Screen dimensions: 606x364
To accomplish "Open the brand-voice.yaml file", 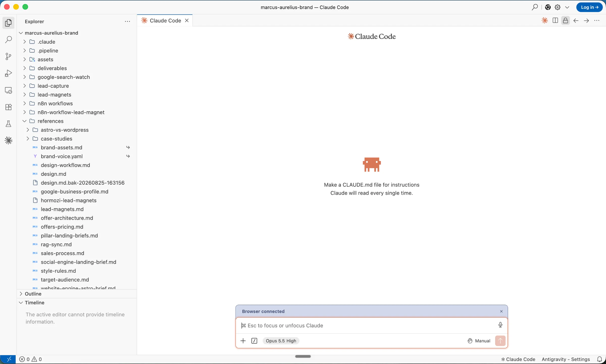I will [62, 156].
